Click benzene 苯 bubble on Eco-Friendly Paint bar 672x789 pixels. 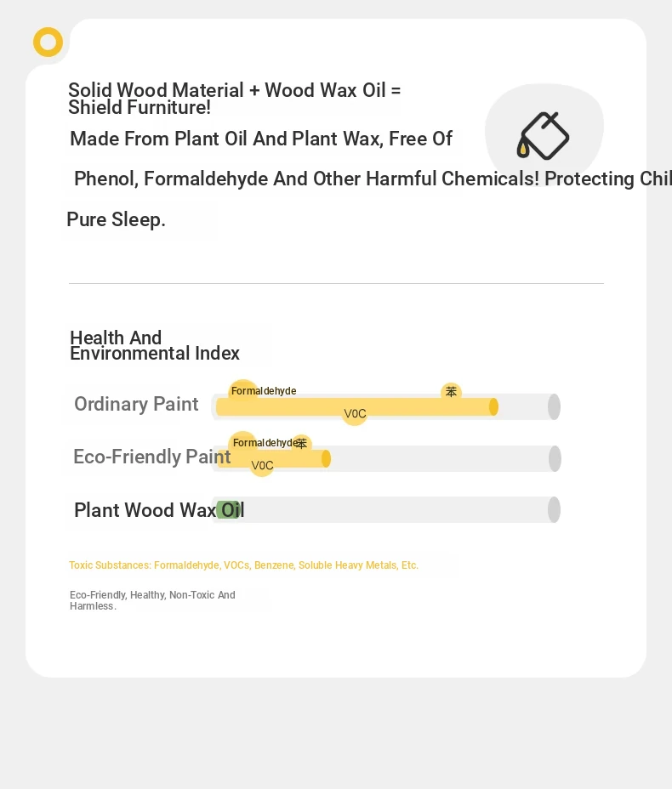301,443
